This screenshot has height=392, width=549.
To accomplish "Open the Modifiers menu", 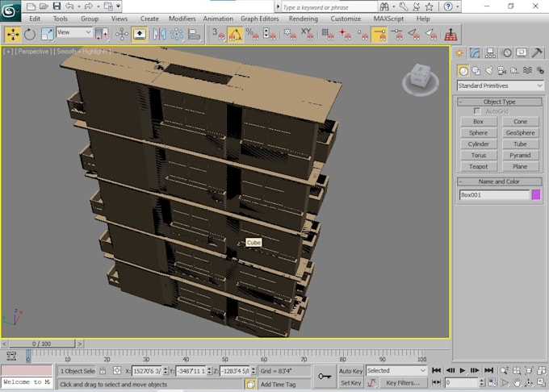I will click(182, 19).
